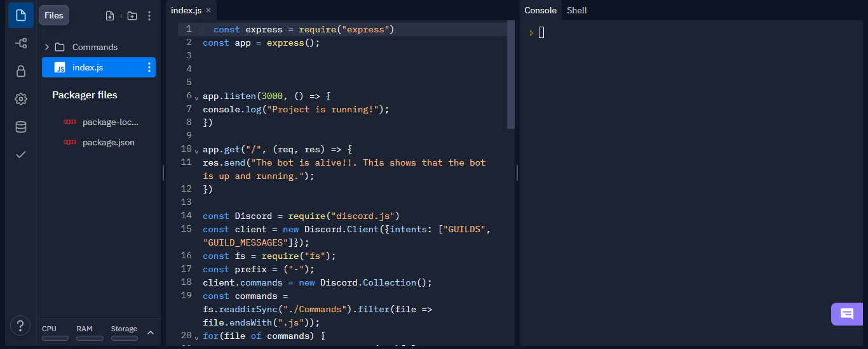Open the Commands folder row
The height and width of the screenshot is (349, 868).
click(98, 47)
